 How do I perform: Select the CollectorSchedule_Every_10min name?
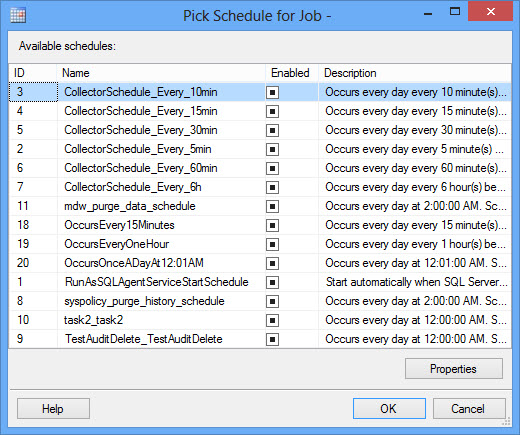coord(140,92)
